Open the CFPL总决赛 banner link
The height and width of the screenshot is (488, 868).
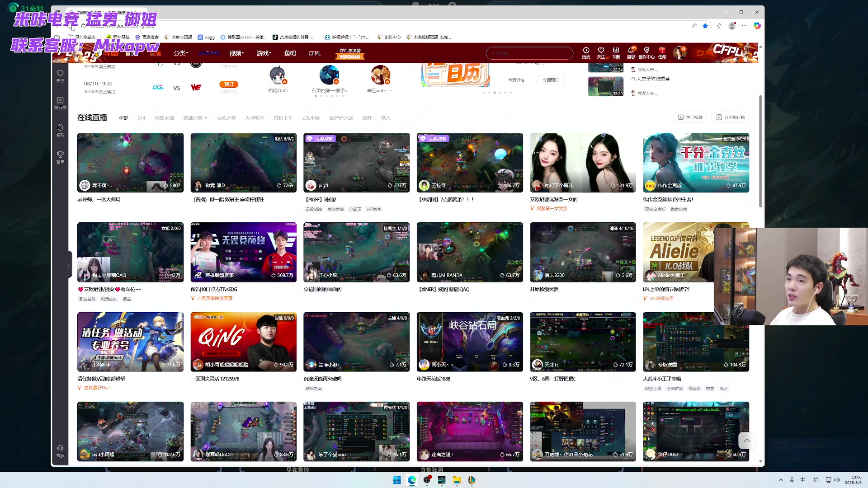(350, 53)
